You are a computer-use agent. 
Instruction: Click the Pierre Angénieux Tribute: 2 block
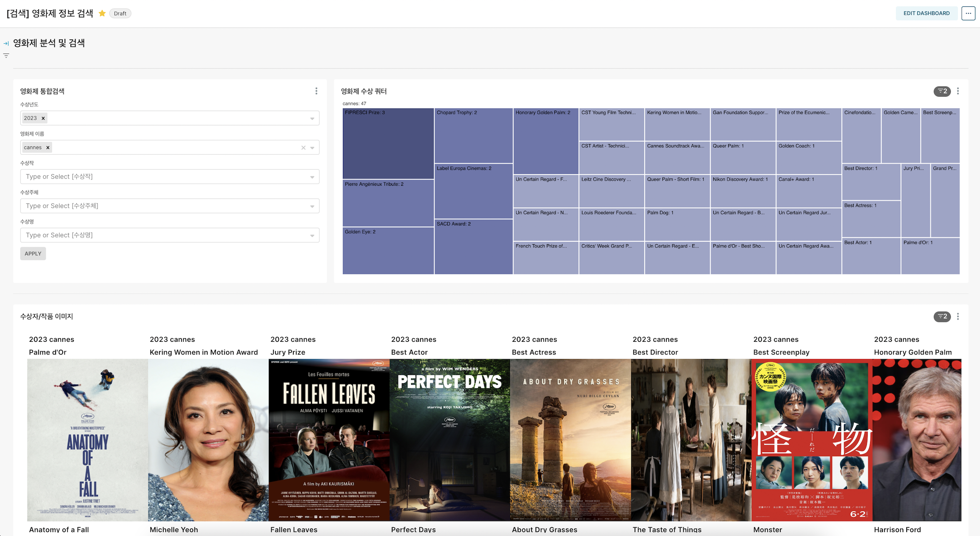click(388, 203)
